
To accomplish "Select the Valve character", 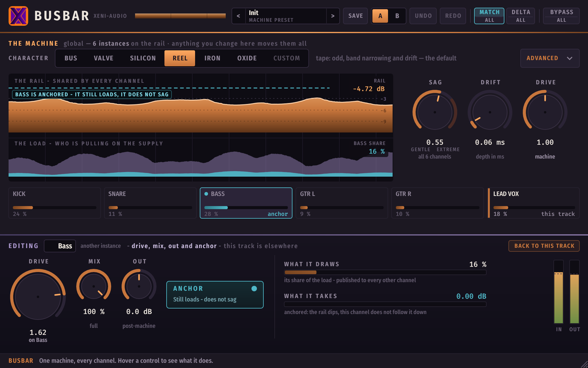I will (x=104, y=58).
